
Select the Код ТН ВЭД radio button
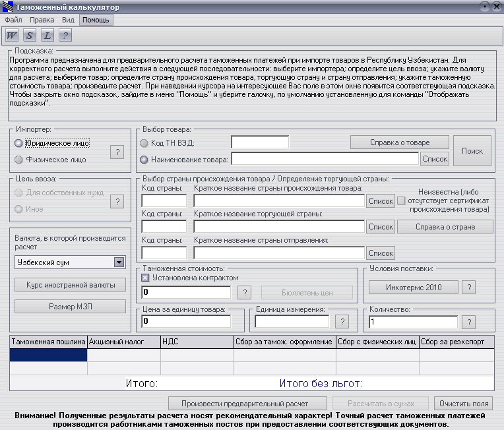144,143
